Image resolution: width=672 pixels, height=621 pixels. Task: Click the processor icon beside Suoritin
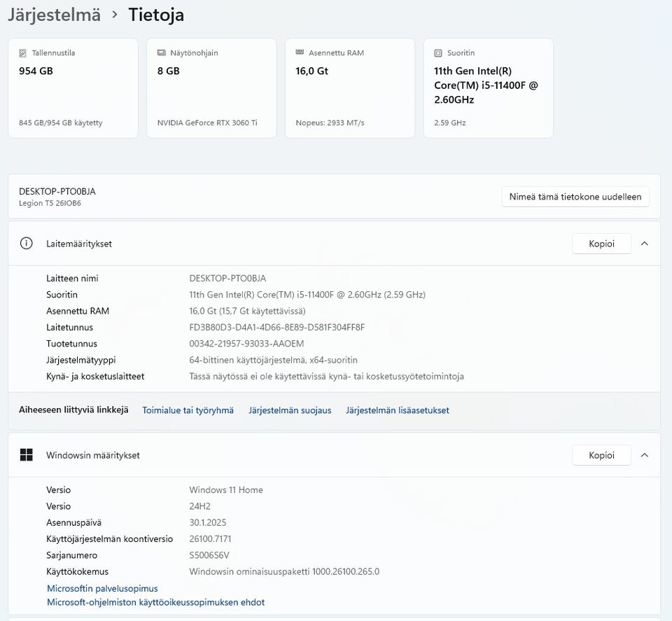coord(438,53)
